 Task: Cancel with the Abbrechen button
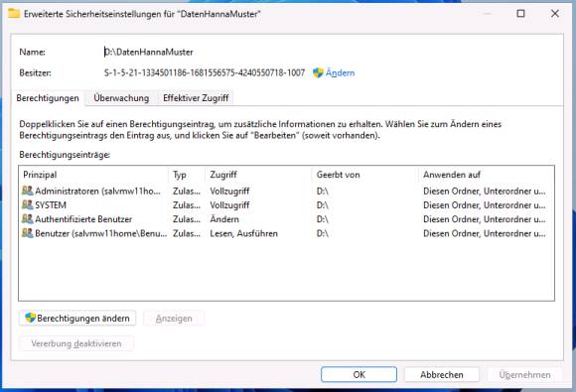442,374
